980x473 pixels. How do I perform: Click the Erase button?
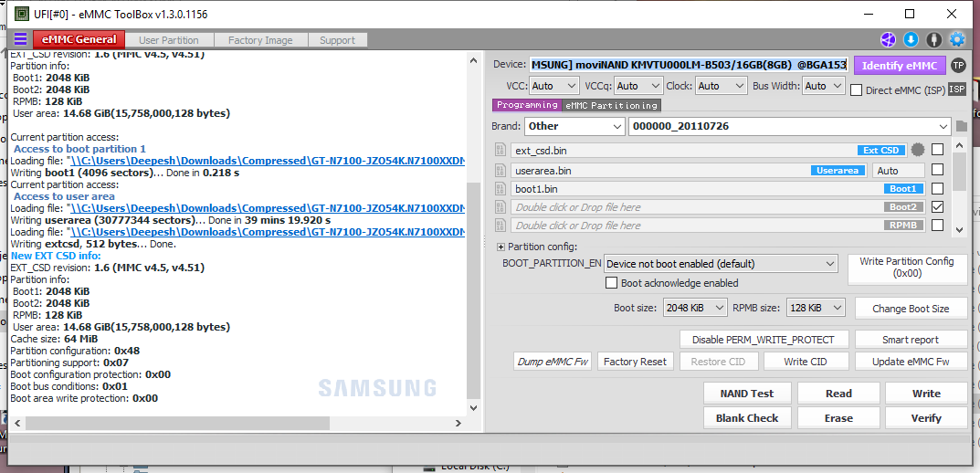tap(838, 418)
